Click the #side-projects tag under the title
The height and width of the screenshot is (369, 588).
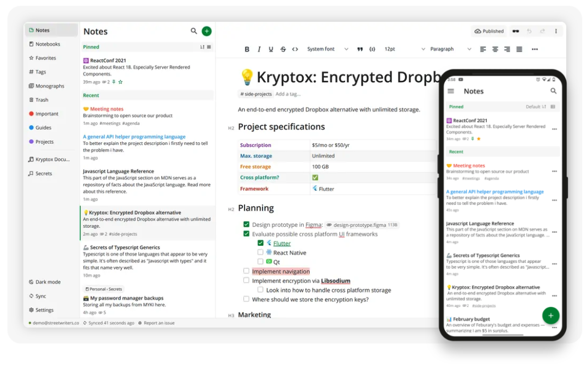256,94
